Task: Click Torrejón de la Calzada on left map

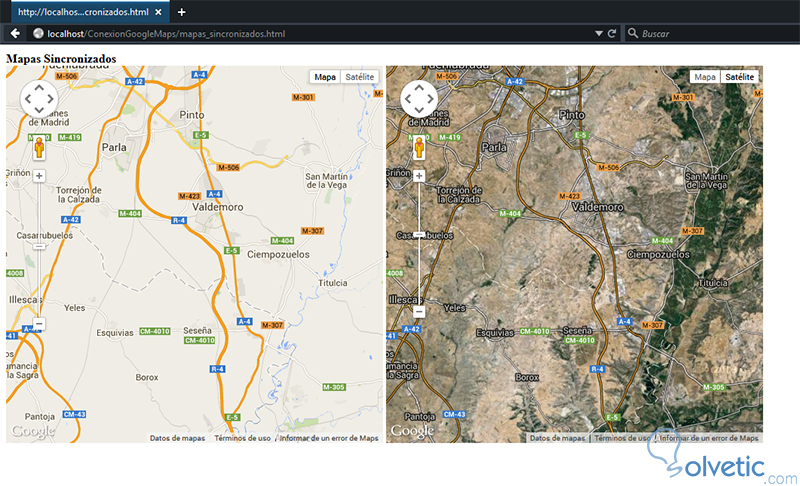Action: [x=79, y=195]
